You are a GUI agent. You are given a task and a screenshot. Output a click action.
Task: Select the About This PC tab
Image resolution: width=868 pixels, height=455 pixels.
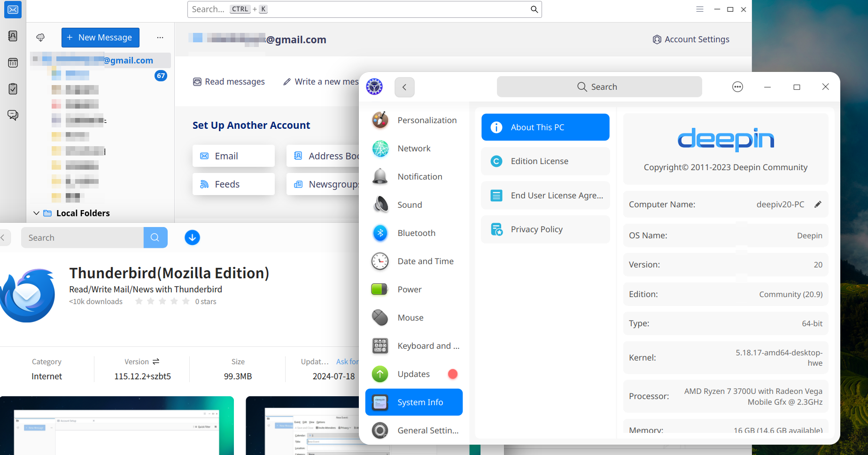click(545, 127)
